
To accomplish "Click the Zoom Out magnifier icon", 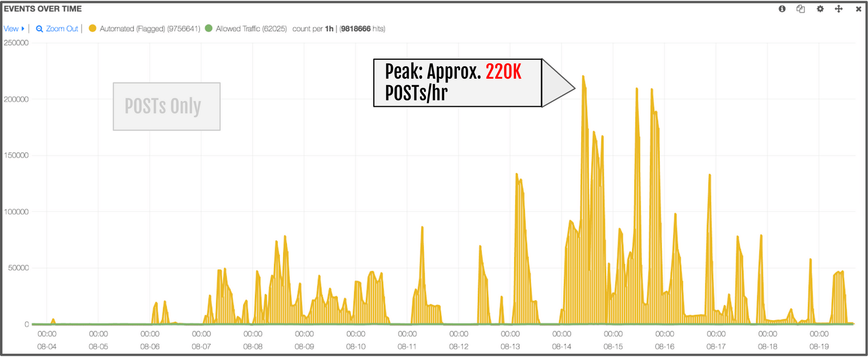I will pyautogui.click(x=40, y=29).
